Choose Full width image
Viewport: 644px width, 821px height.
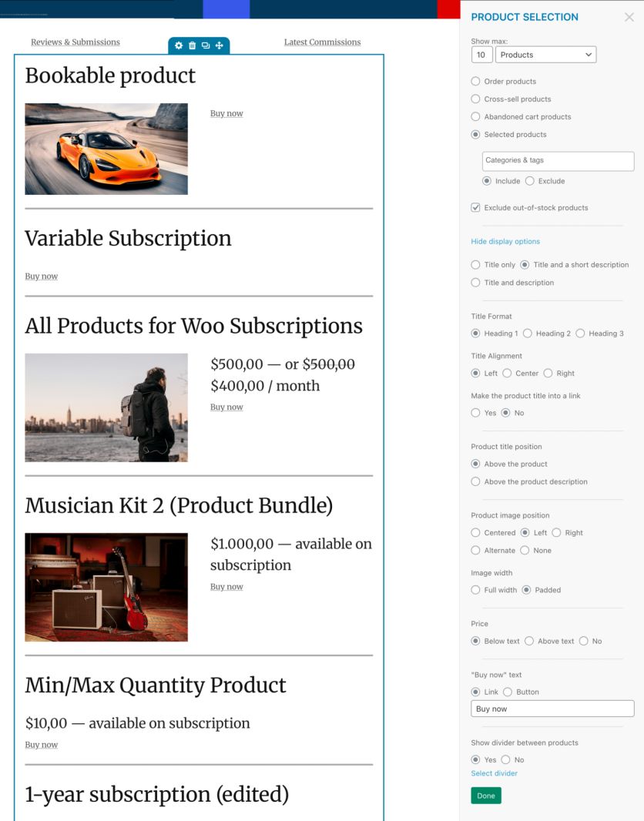click(x=475, y=590)
